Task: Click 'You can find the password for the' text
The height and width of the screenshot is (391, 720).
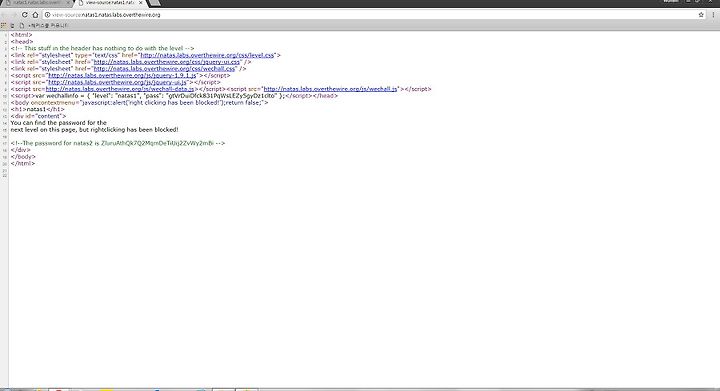Action: tap(58, 123)
